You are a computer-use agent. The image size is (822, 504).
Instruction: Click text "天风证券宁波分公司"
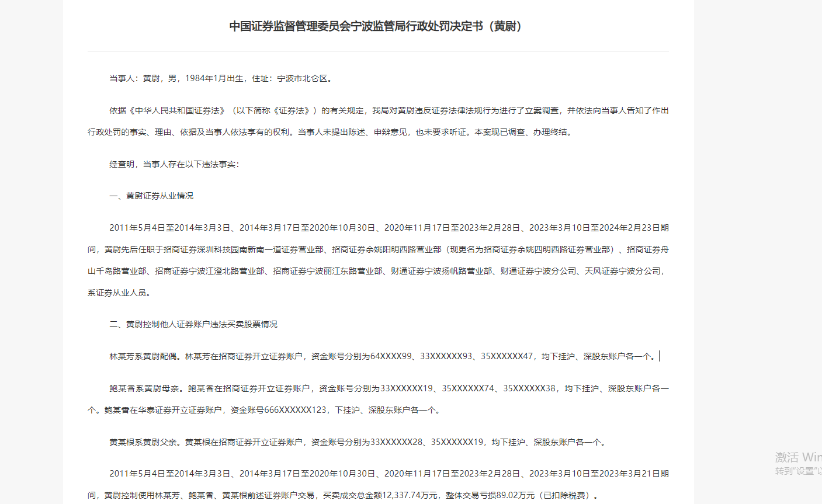pos(623,271)
